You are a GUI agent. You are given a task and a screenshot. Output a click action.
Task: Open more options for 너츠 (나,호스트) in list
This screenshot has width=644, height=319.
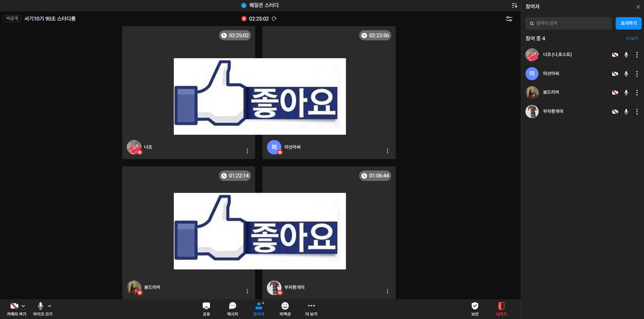pos(637,55)
